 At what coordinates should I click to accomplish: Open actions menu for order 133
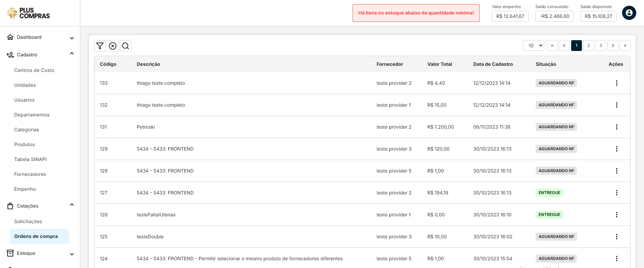(616, 83)
